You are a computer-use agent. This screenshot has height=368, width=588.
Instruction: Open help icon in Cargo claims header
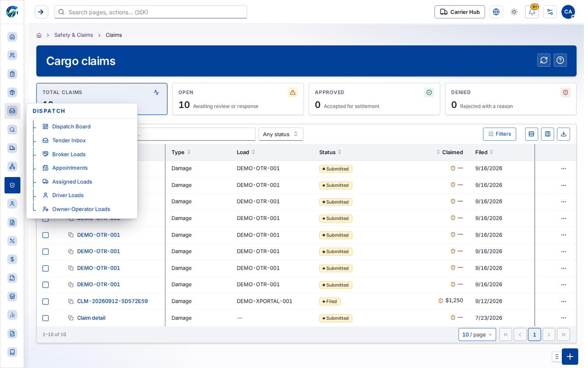coord(560,60)
